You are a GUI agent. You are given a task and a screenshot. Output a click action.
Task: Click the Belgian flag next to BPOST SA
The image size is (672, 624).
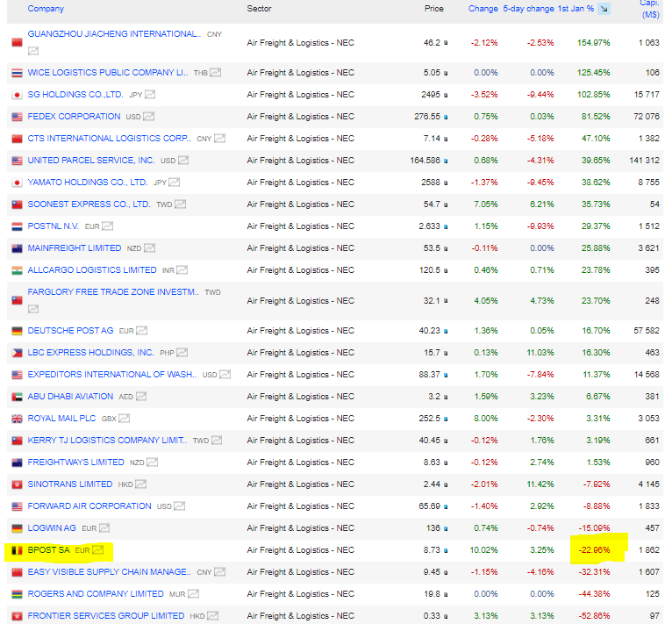tap(17, 550)
